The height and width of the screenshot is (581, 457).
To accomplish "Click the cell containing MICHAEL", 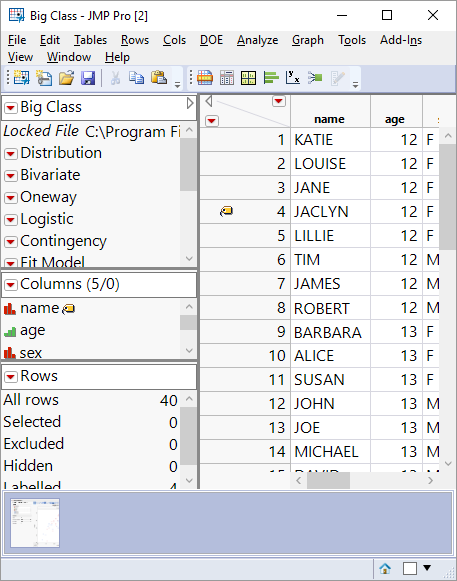I will (x=330, y=452).
